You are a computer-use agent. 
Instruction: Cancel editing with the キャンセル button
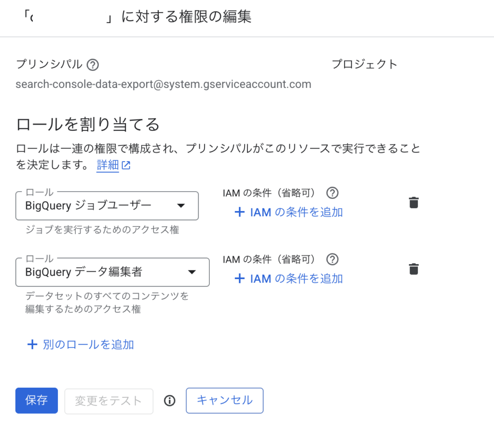224,400
